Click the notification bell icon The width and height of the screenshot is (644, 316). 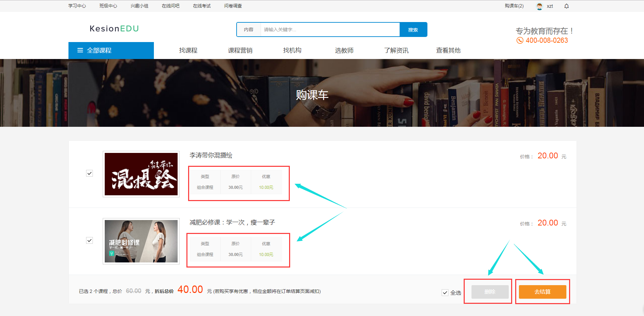coord(566,6)
